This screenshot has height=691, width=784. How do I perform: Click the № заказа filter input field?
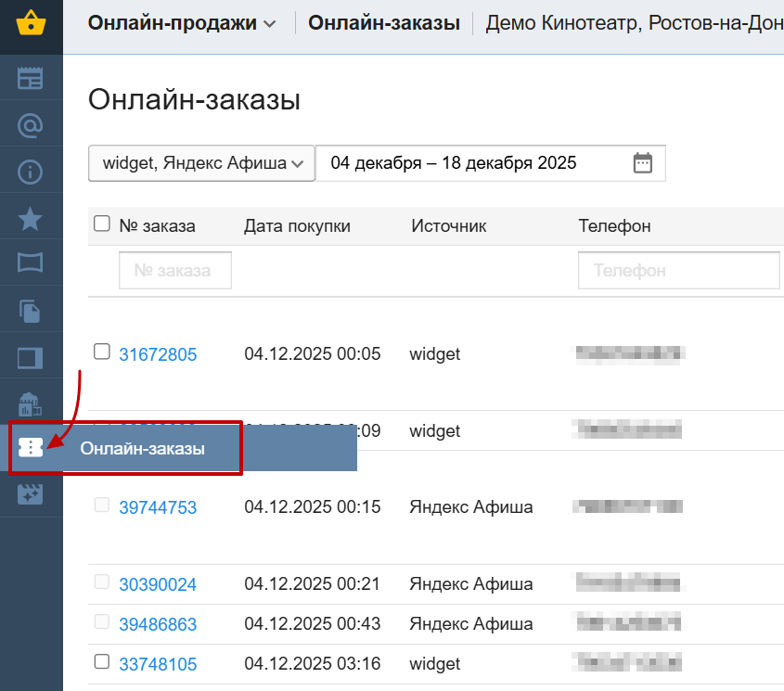pos(174,271)
